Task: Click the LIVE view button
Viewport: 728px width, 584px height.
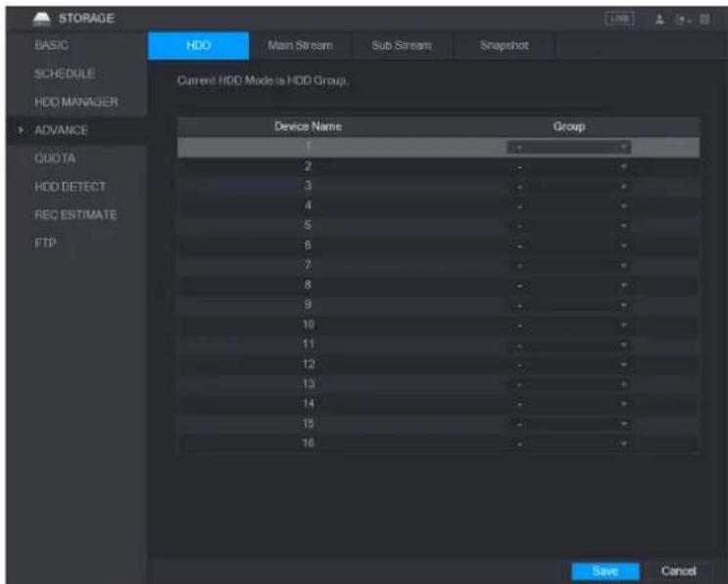Action: coord(620,19)
